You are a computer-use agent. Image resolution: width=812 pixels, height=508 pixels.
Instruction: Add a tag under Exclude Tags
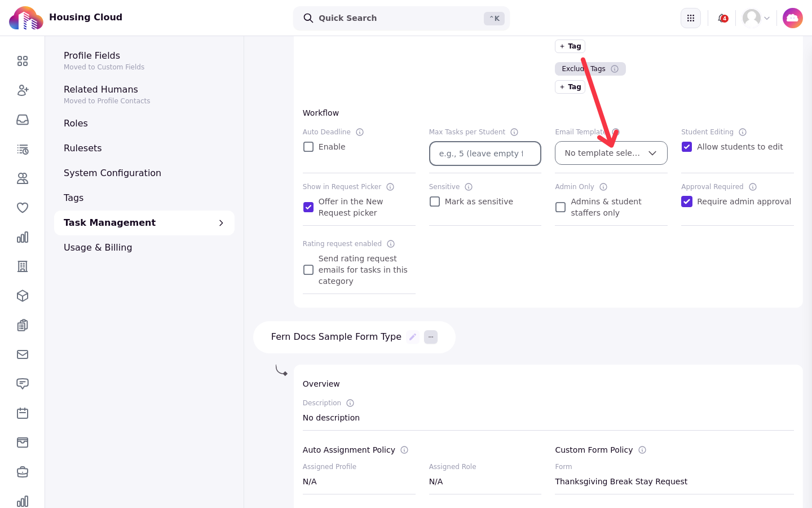(x=570, y=87)
